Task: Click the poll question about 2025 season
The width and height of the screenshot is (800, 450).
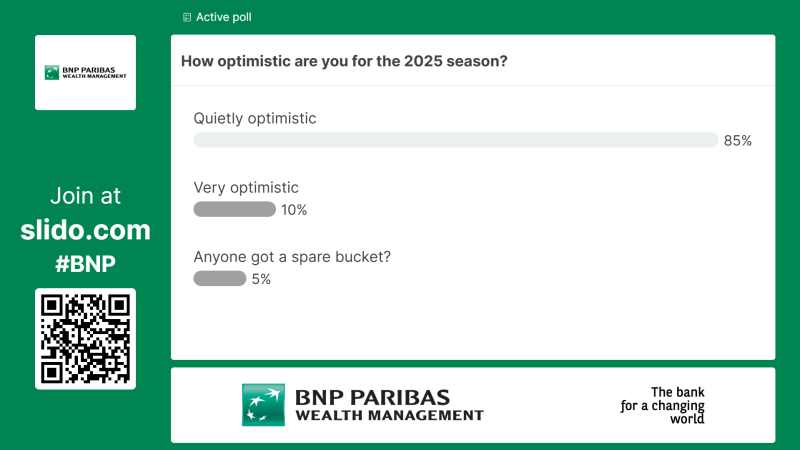Action: (x=344, y=61)
